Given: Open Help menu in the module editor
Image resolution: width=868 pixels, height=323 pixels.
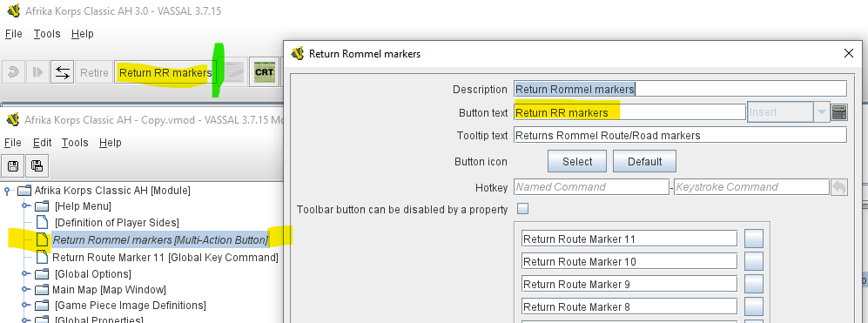Looking at the screenshot, I should [x=111, y=143].
